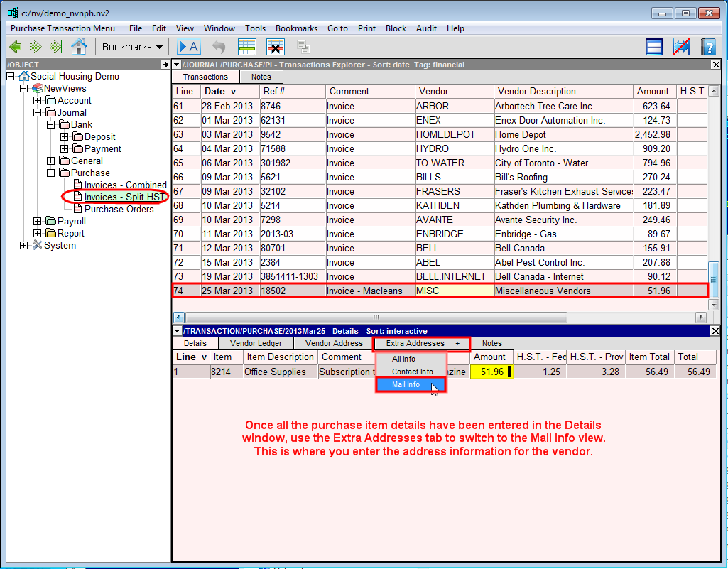
Task: Switch to the Vendor Ledger tab
Action: [x=256, y=343]
